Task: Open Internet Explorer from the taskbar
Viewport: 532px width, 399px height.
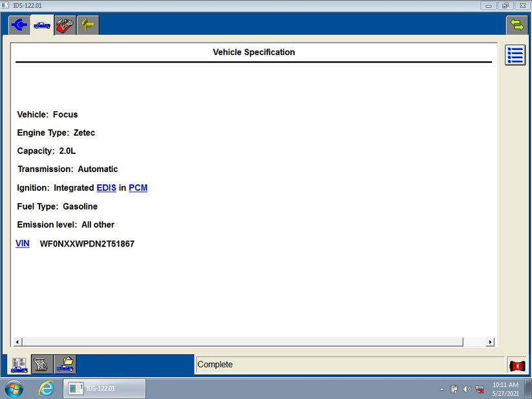Action: click(x=46, y=389)
